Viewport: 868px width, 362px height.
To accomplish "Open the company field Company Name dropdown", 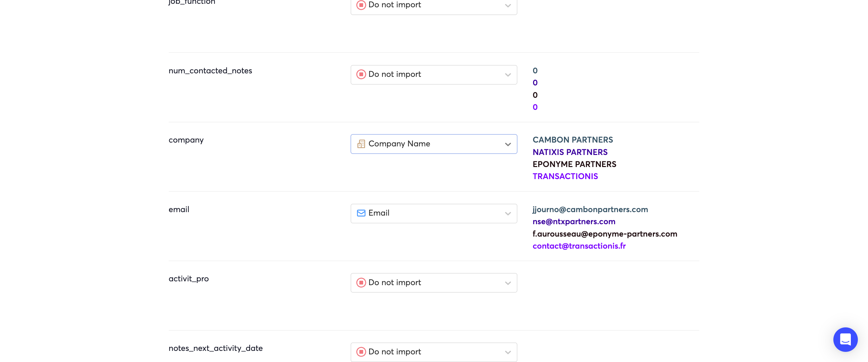I will (x=434, y=144).
